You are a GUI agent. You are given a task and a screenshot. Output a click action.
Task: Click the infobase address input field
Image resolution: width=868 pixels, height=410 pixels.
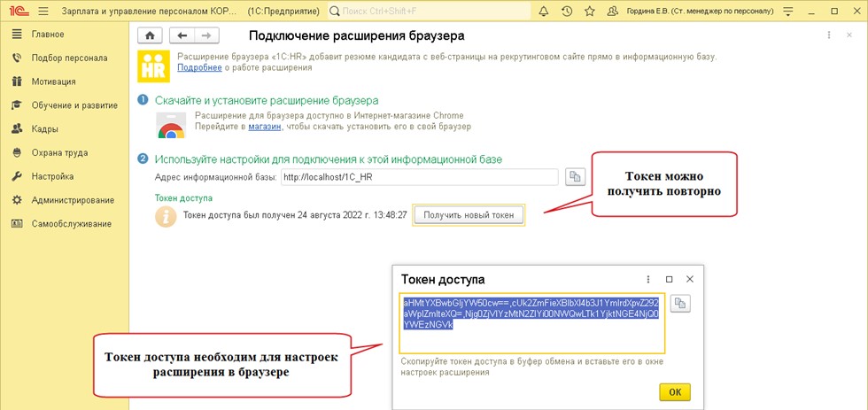tap(419, 177)
